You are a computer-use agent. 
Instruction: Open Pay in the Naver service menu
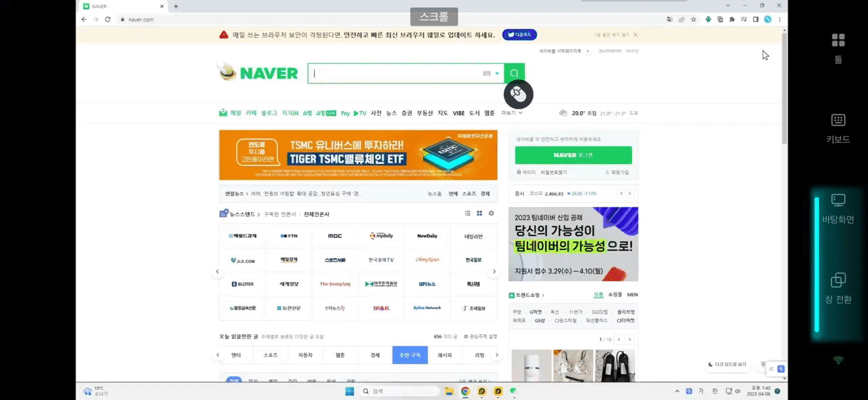click(x=345, y=113)
